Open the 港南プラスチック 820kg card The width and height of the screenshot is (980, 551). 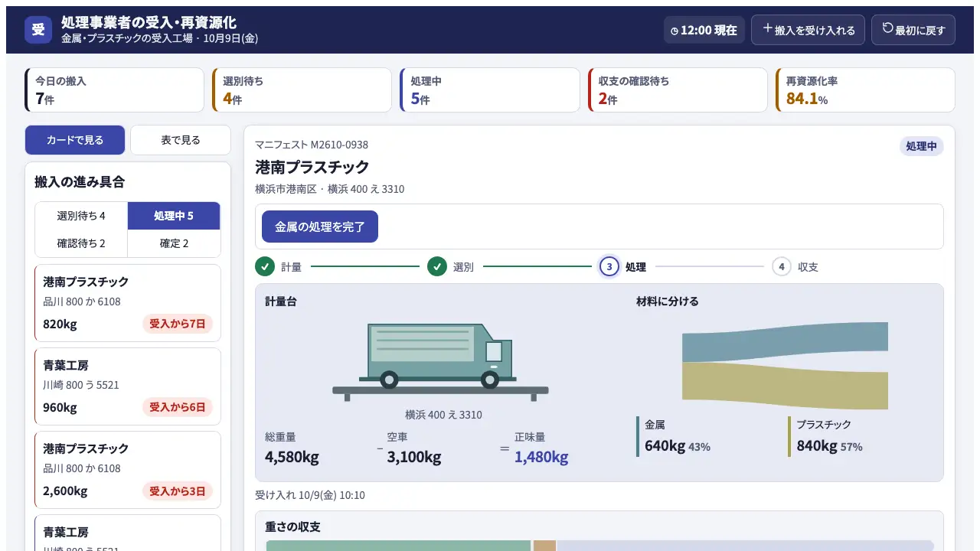tap(128, 303)
